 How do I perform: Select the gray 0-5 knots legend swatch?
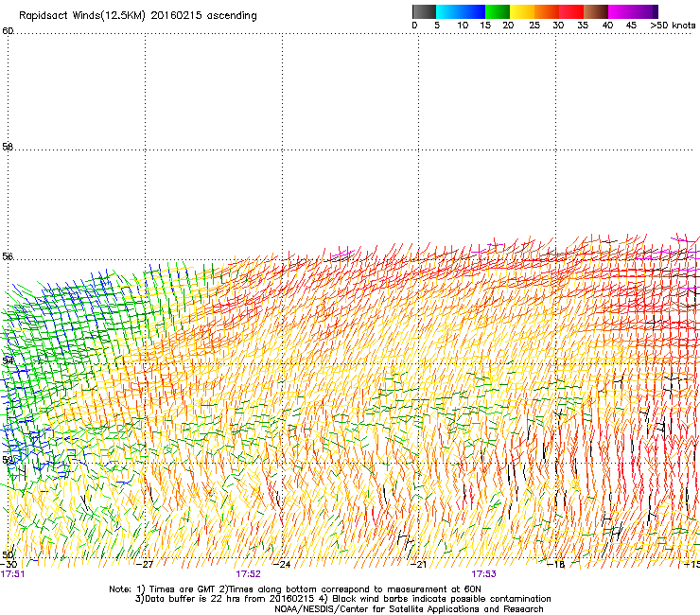[424, 11]
